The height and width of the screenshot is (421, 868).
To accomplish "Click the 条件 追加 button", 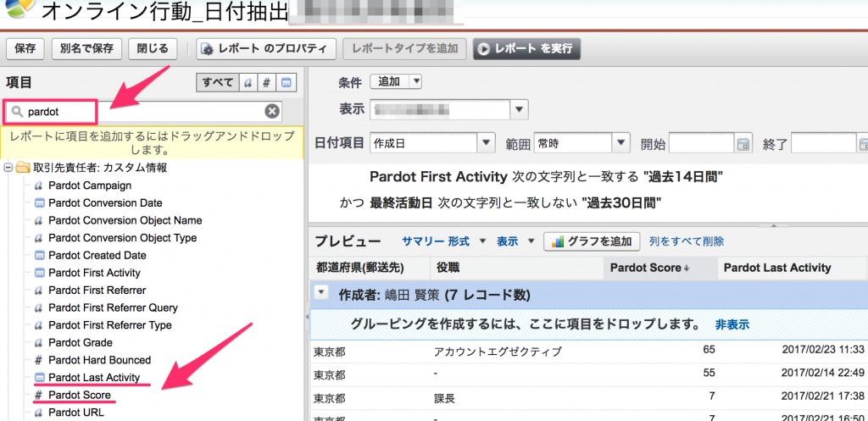I will [x=388, y=82].
